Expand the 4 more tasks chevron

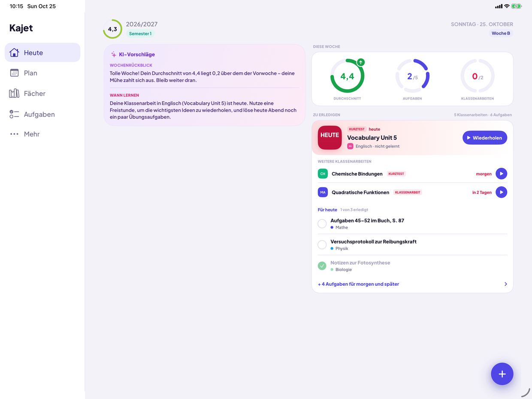click(506, 284)
